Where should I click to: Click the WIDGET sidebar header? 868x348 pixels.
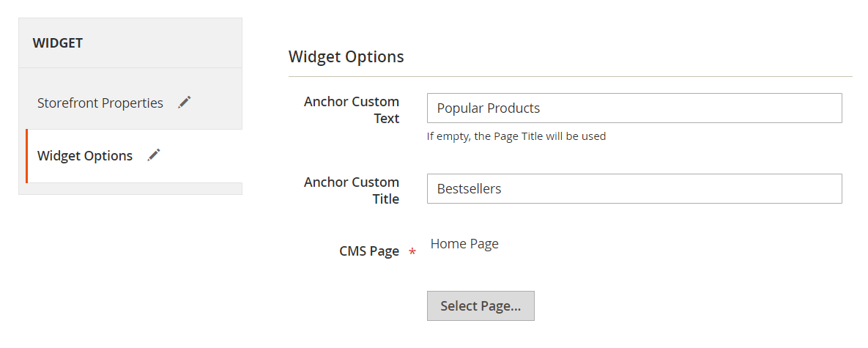(x=58, y=43)
